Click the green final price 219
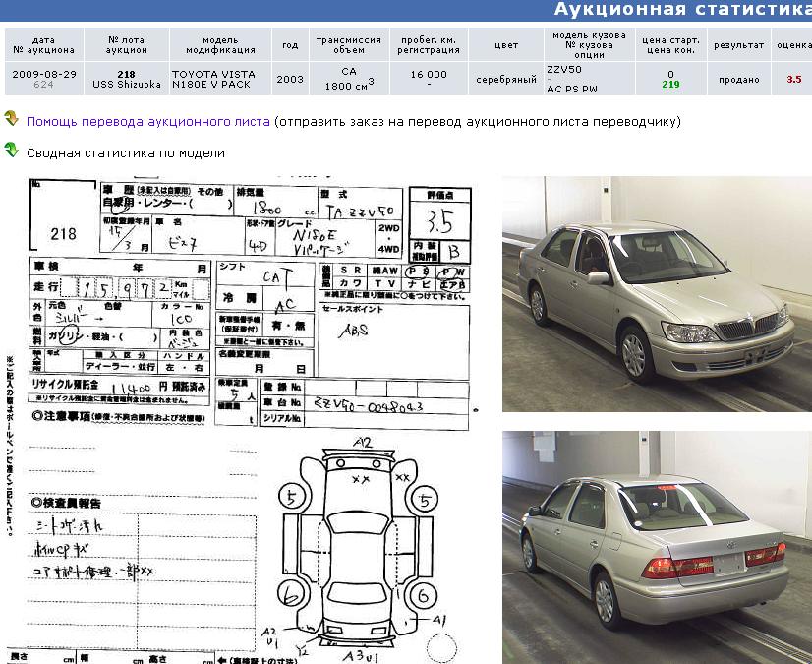Viewport: 812px width, 664px height. (x=670, y=86)
